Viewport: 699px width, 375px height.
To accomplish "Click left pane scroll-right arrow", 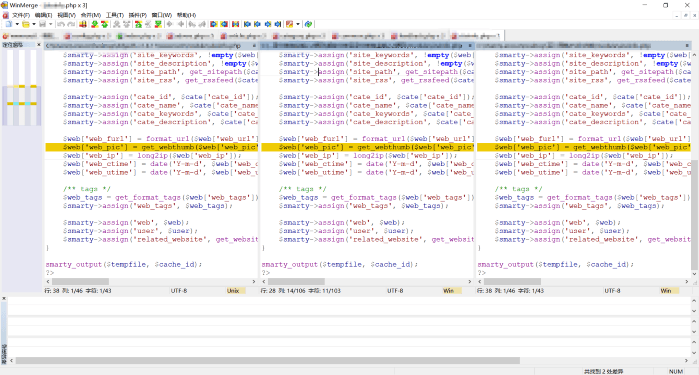I will coord(254,281).
